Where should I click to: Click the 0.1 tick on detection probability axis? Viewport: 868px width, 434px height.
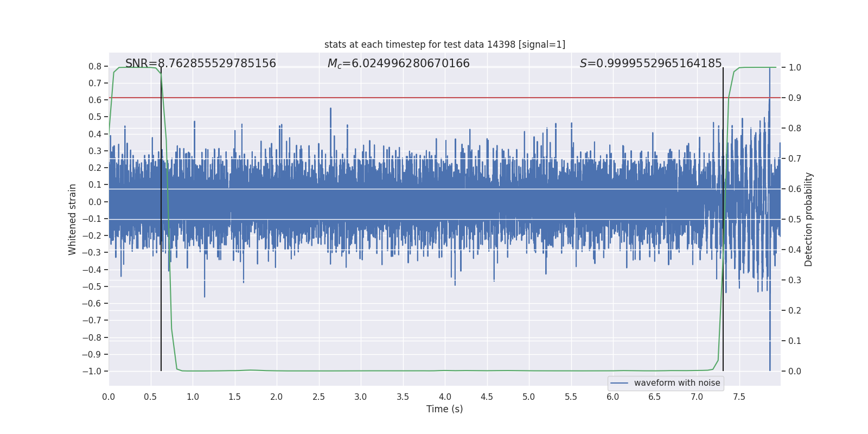pyautogui.click(x=795, y=341)
